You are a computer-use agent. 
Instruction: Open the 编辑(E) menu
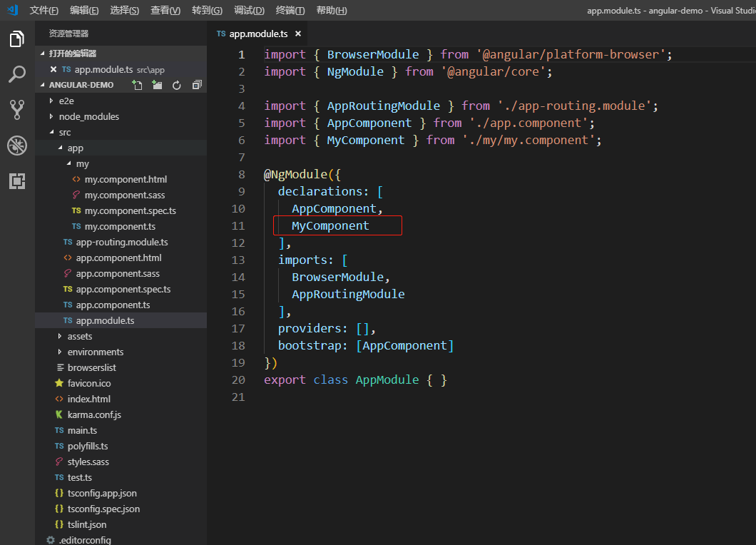(x=84, y=10)
